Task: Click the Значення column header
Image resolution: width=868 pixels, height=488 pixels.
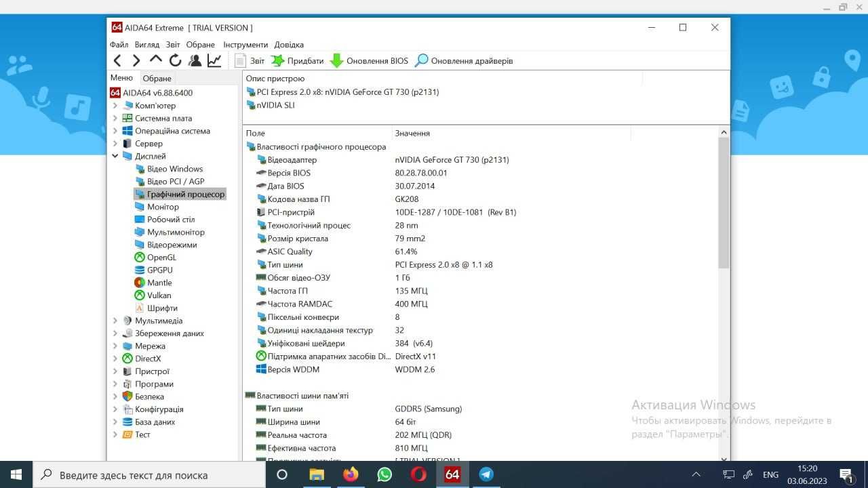Action: pos(511,134)
